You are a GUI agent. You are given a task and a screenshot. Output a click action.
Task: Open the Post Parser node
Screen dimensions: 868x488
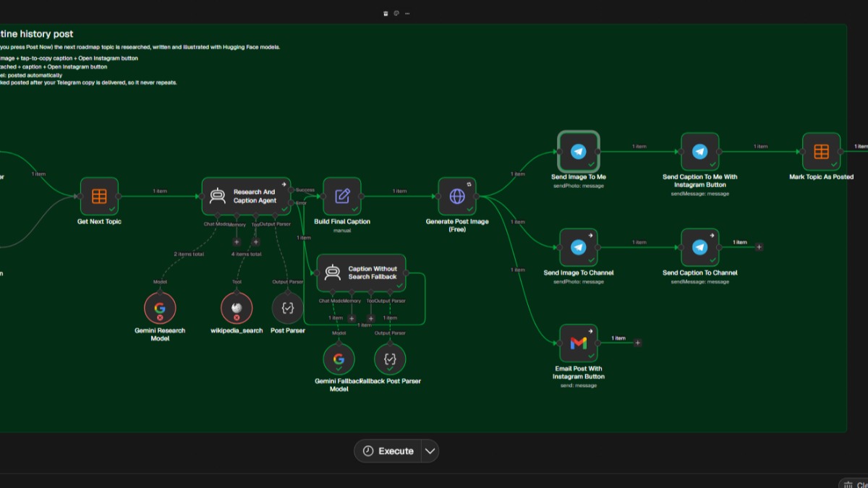coord(287,308)
